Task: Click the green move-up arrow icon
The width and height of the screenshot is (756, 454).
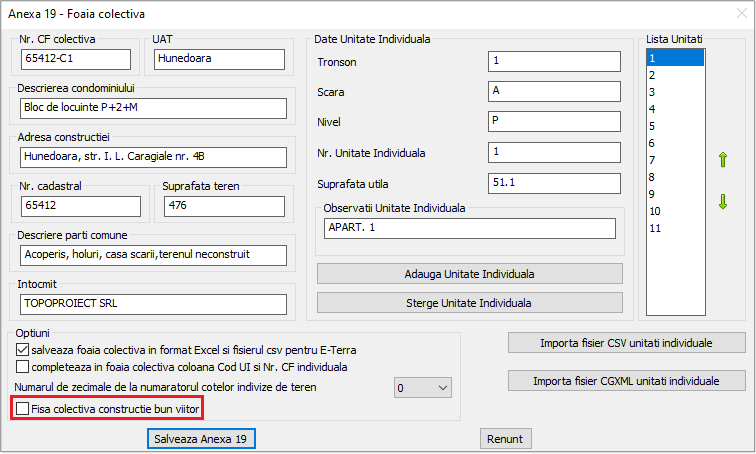Action: pyautogui.click(x=723, y=160)
